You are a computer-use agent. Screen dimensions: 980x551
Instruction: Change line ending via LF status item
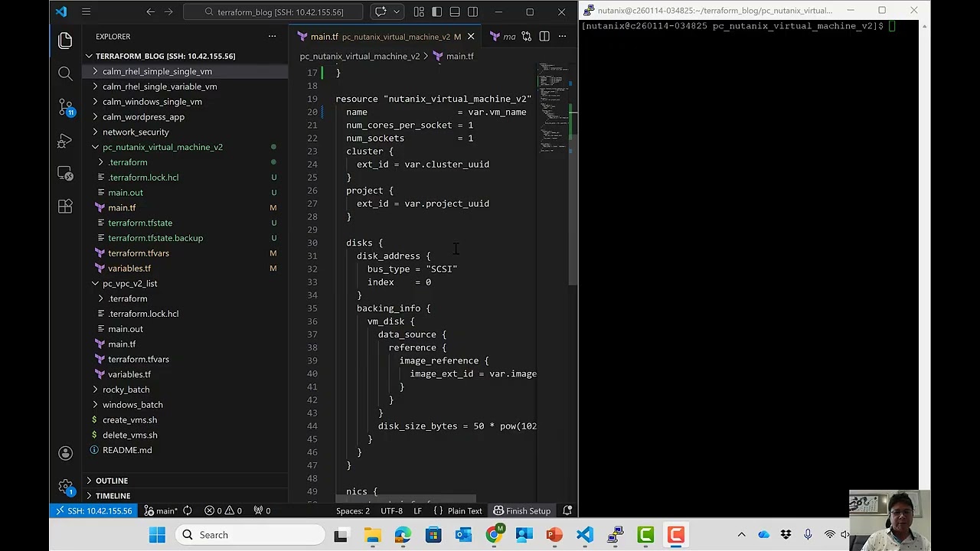417,510
